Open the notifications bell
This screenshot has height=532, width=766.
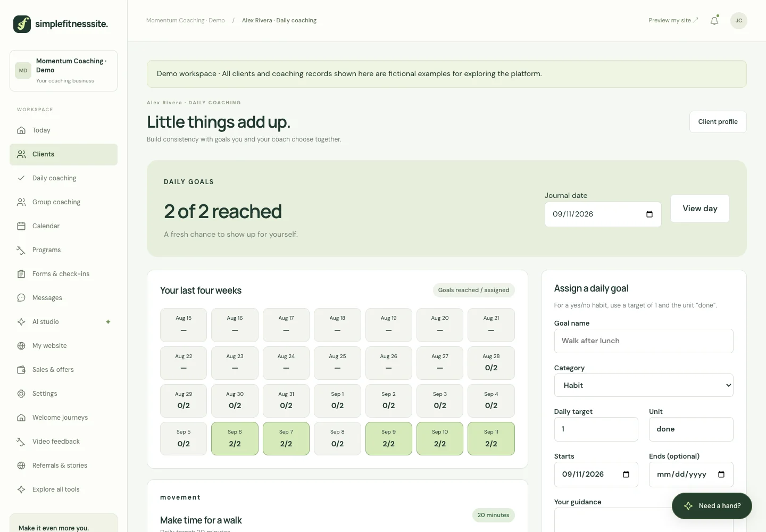pos(714,21)
